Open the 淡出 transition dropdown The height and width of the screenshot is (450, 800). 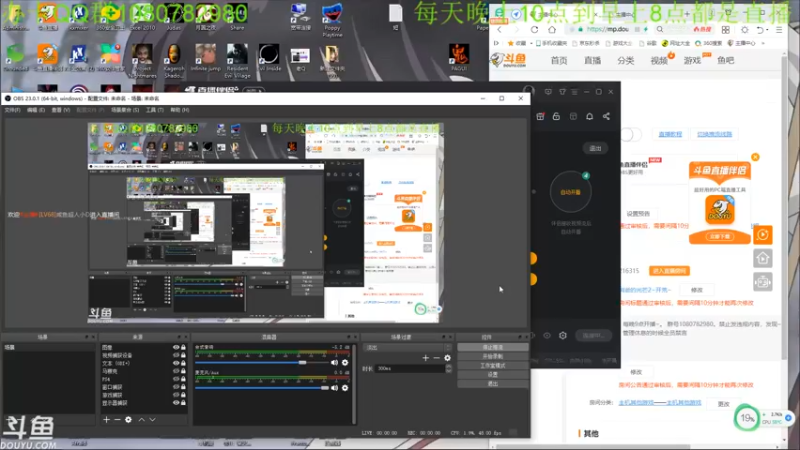tap(408, 347)
